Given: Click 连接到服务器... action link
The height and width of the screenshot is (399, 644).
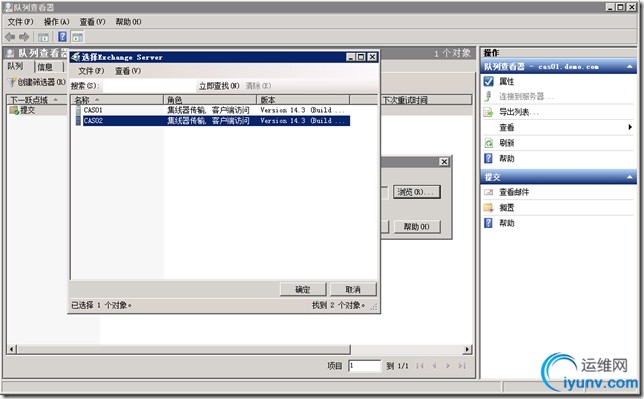Looking at the screenshot, I should pos(526,97).
